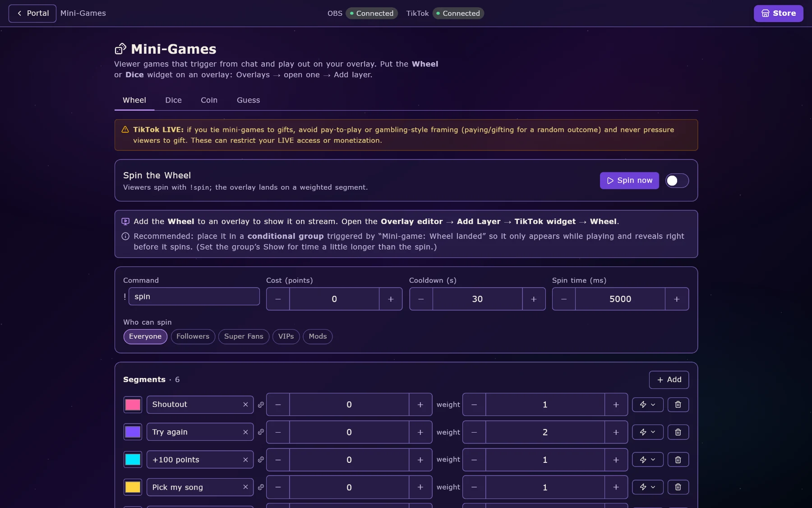Decrease the Try again weight
Viewport: 812px width, 508px height.
point(474,432)
